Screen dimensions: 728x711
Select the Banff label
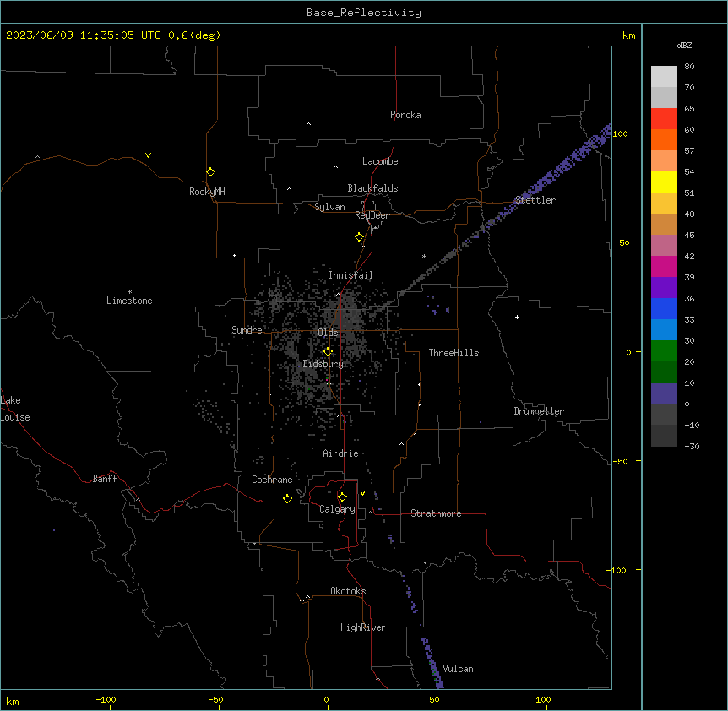point(105,479)
